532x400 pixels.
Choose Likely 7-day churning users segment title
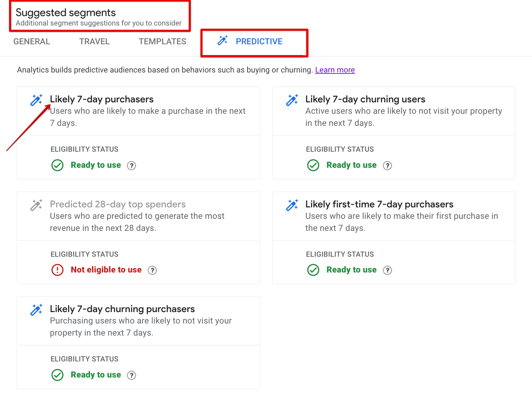(x=365, y=99)
